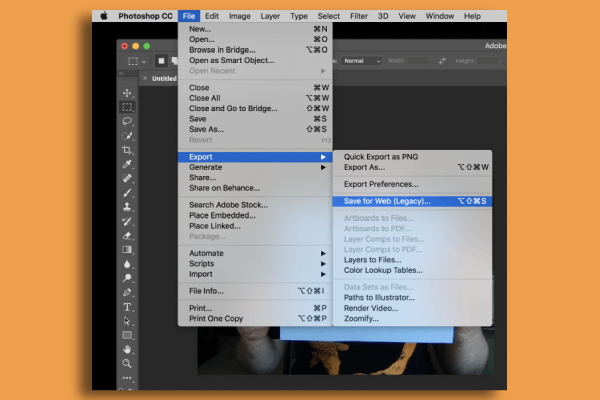The height and width of the screenshot is (400, 600).
Task: Expand the Scripts submenu
Action: 255,264
